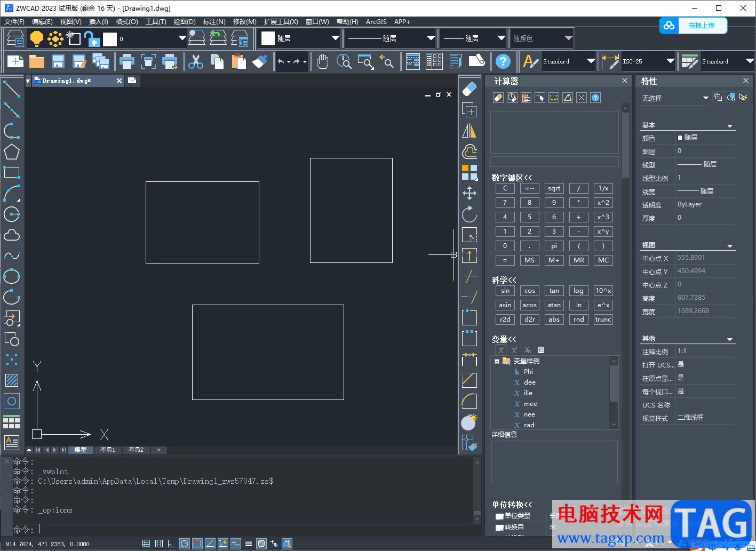Open the 文件(F) menu

tap(14, 22)
